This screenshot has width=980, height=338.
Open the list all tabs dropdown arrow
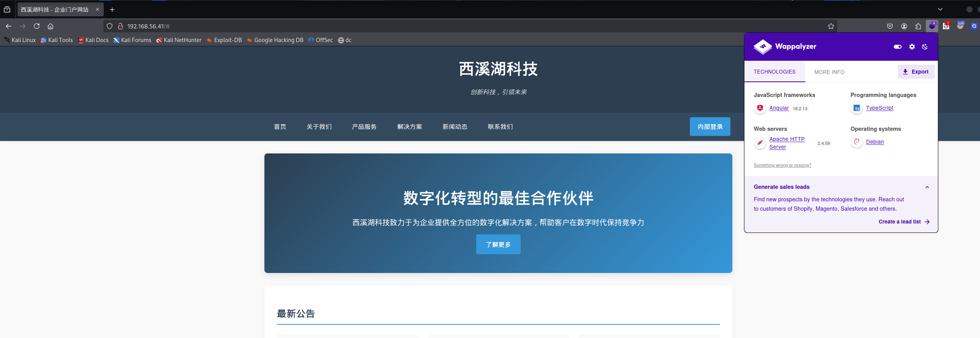940,9
